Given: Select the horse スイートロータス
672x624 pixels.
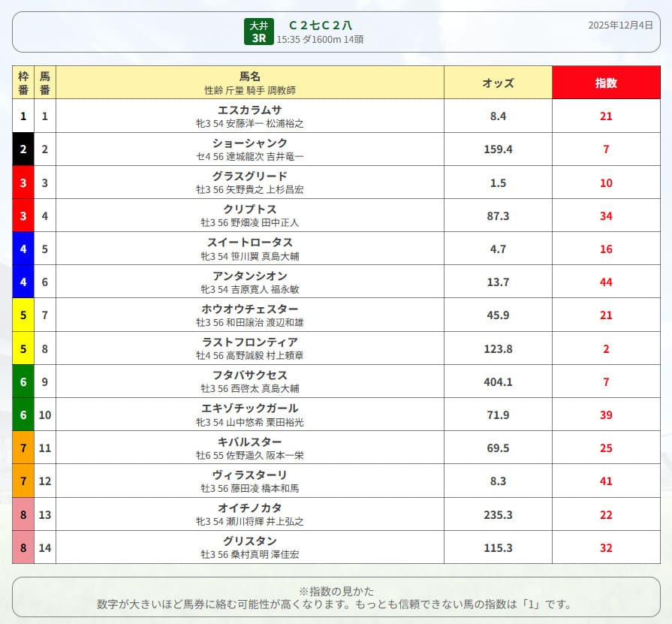Looking at the screenshot, I should [249, 242].
